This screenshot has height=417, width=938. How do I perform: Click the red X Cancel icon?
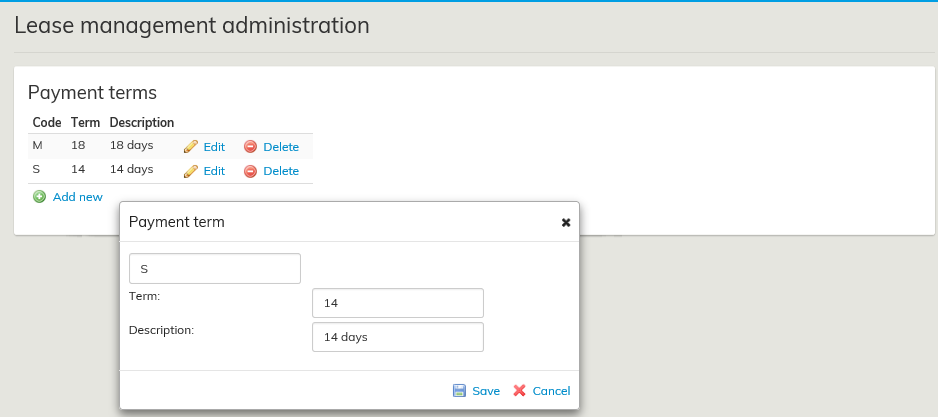(x=519, y=391)
